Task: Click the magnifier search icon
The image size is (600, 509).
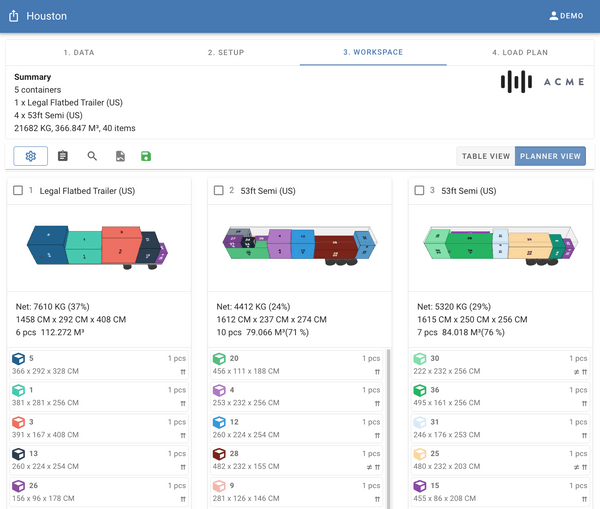Action: tap(92, 156)
